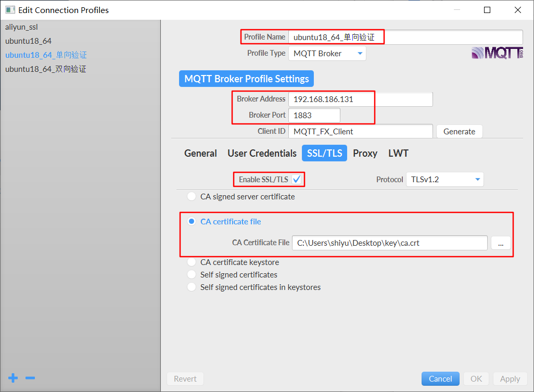This screenshot has height=392, width=534.
Task: Uncheck the Enable SSL/TLS checkbox
Action: point(297,179)
